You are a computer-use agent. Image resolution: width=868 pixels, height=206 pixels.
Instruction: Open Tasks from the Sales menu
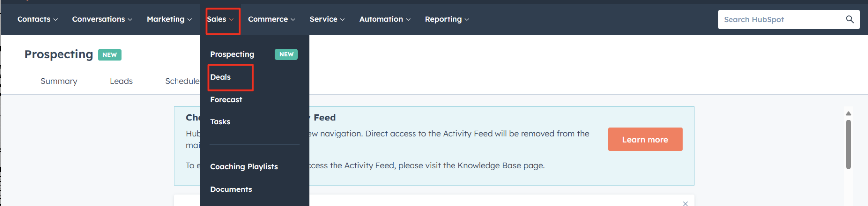coord(220,122)
